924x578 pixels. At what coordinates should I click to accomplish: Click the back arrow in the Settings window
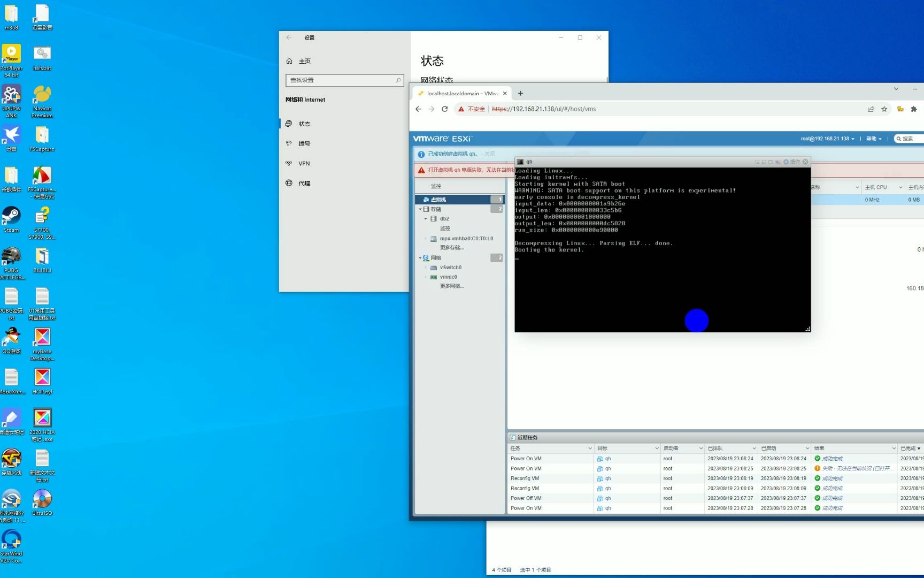click(289, 37)
